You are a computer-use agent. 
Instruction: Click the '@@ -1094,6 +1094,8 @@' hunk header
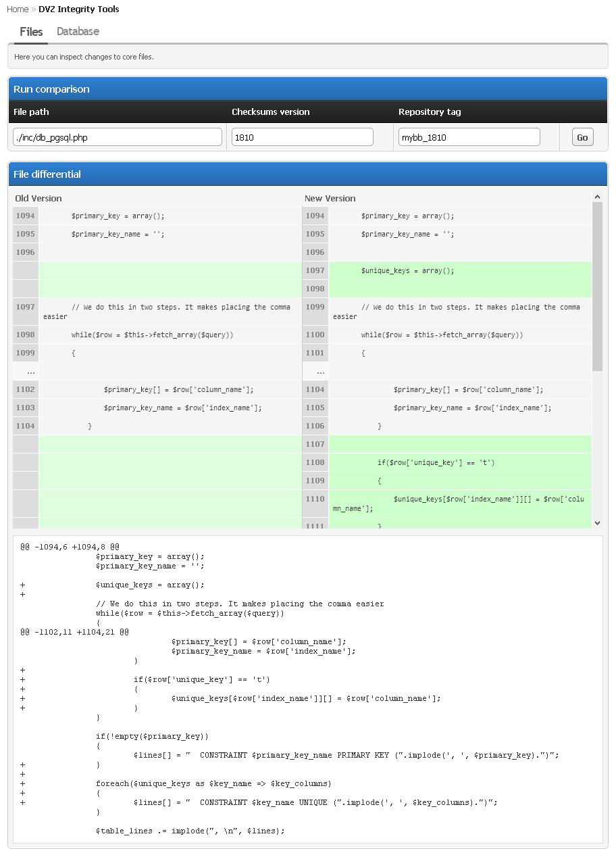click(x=70, y=547)
